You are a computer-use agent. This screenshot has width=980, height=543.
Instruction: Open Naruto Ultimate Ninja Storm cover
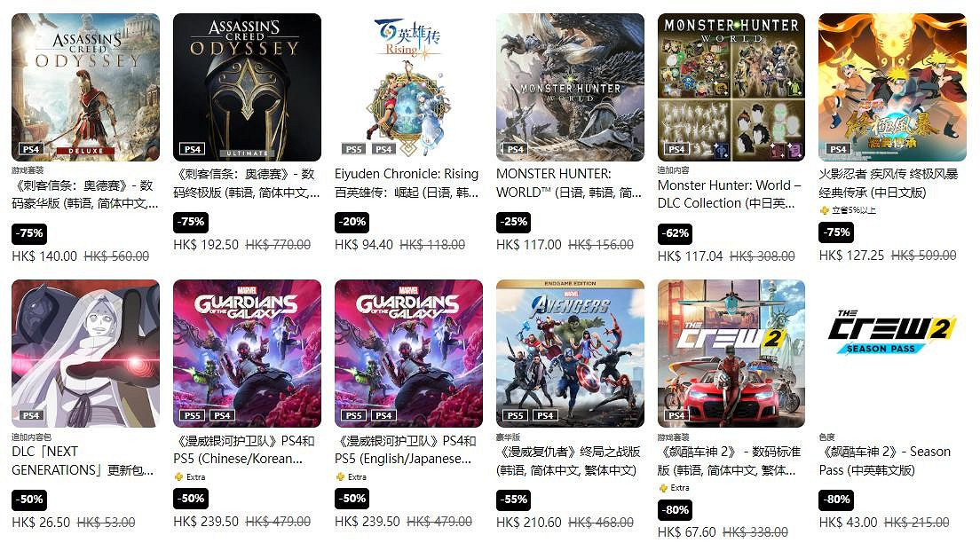pos(892,88)
